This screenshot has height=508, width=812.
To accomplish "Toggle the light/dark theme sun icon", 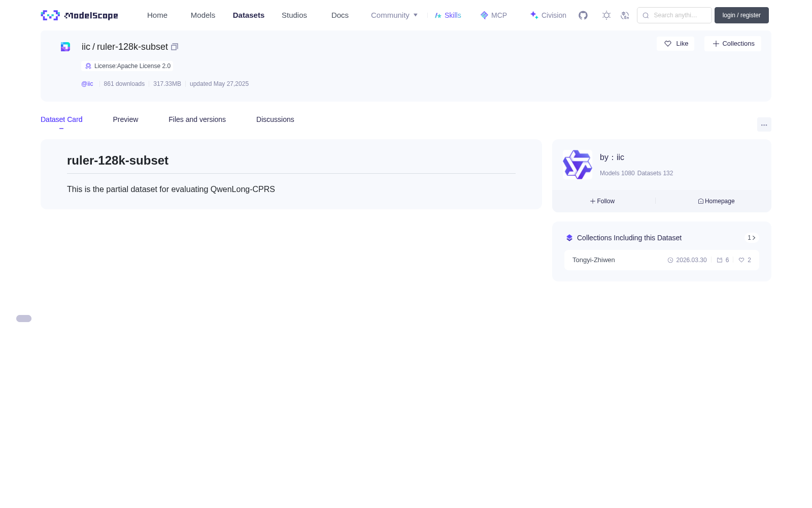I will coord(606,15).
